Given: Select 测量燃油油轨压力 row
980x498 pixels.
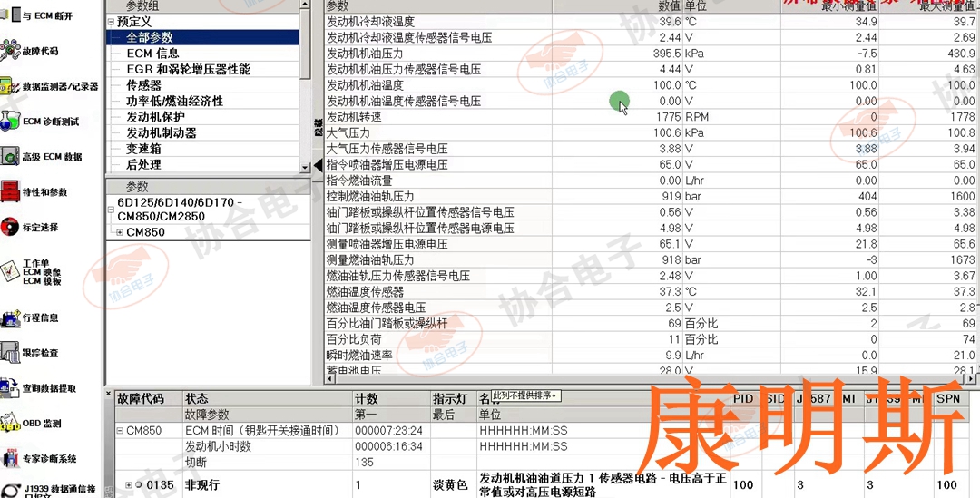Looking at the screenshot, I should (x=650, y=260).
